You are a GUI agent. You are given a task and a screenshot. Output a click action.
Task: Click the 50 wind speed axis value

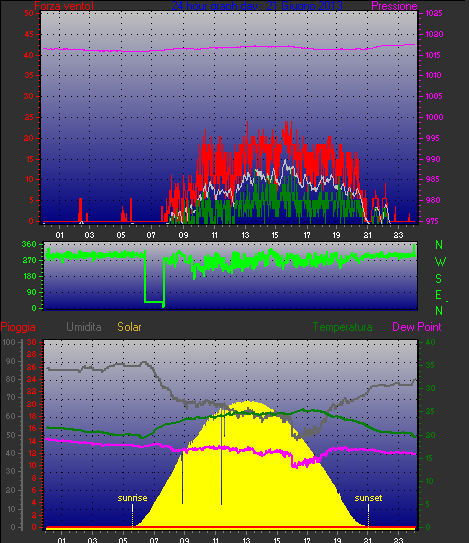[29, 14]
